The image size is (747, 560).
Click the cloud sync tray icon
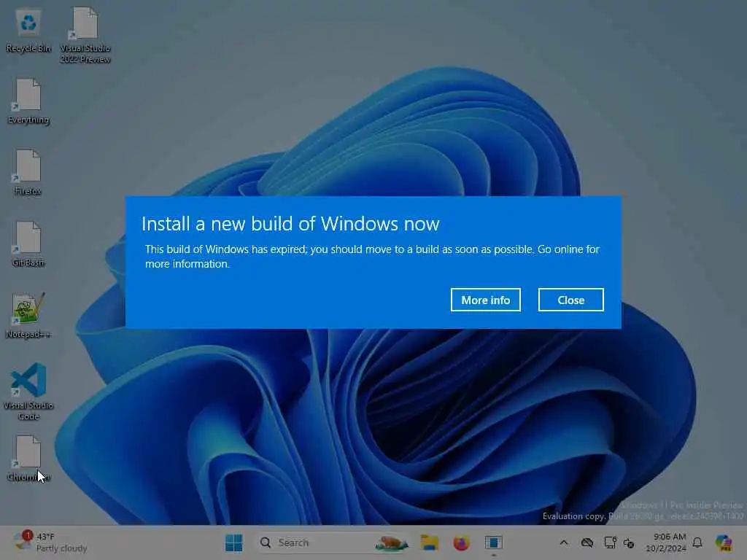pos(587,542)
